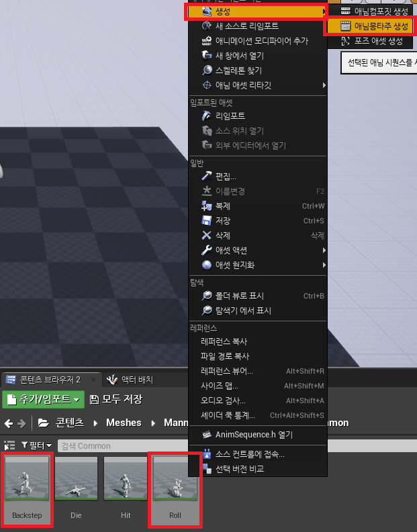
Task: Open the 콘텐츠 breadcrumb
Action: (x=70, y=423)
